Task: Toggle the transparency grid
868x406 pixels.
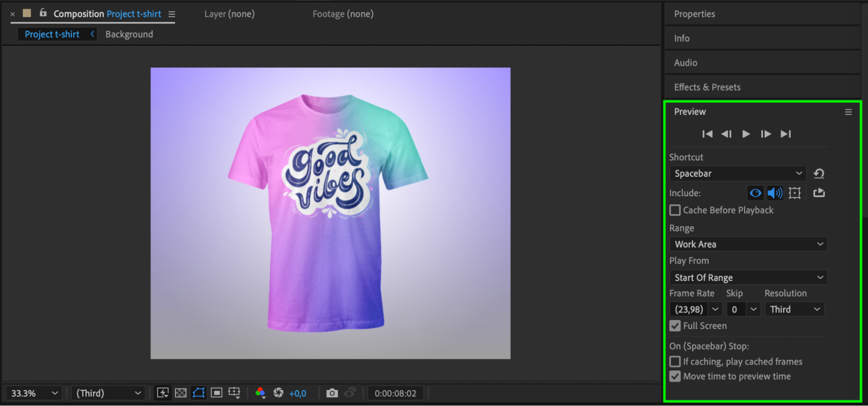Action: (181, 393)
